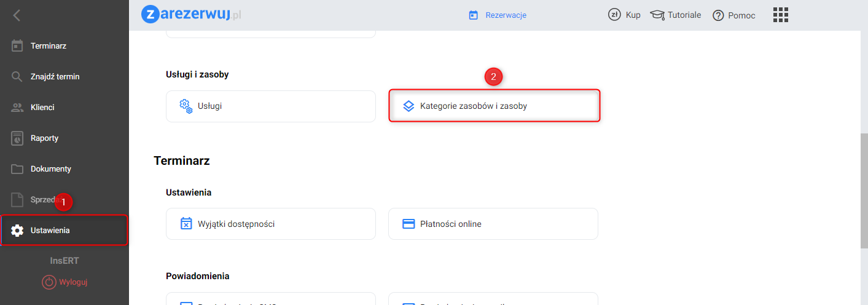Screen dimensions: 868x305
Task: Collapse sidebar with back chevron
Action: tap(17, 15)
